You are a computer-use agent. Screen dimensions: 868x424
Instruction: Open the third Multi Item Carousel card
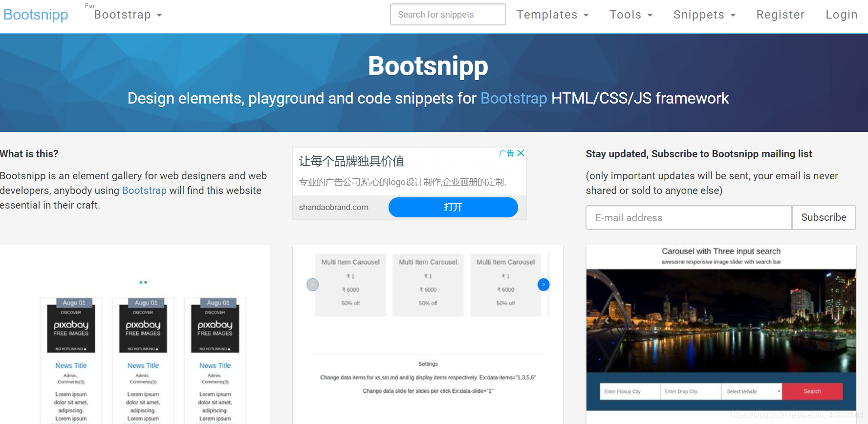[x=506, y=285]
